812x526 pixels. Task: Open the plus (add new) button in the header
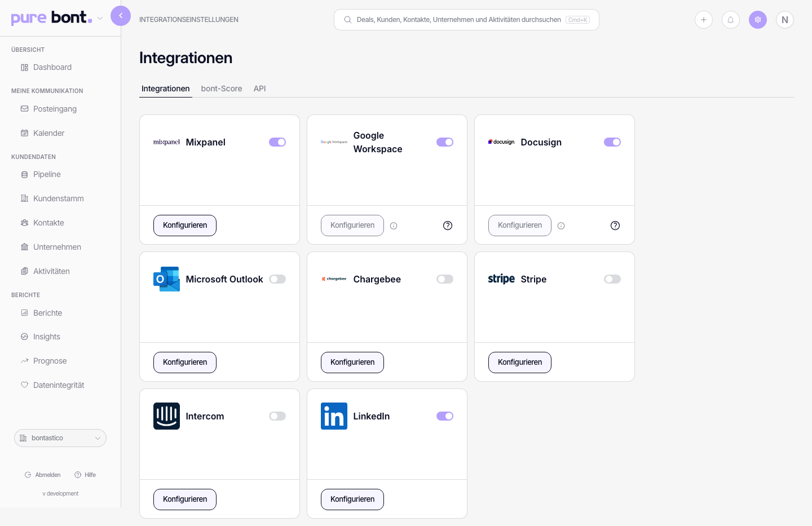[x=704, y=20]
